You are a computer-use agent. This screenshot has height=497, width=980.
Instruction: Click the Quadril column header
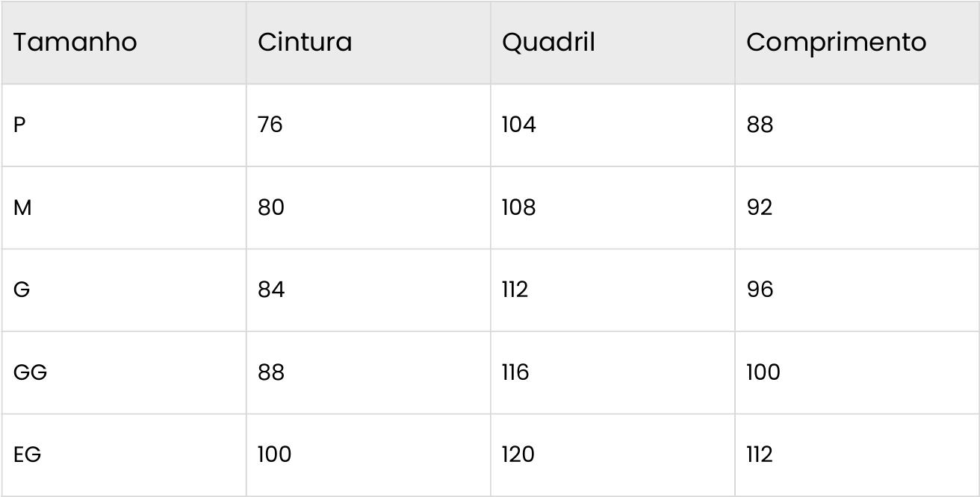coord(548,43)
